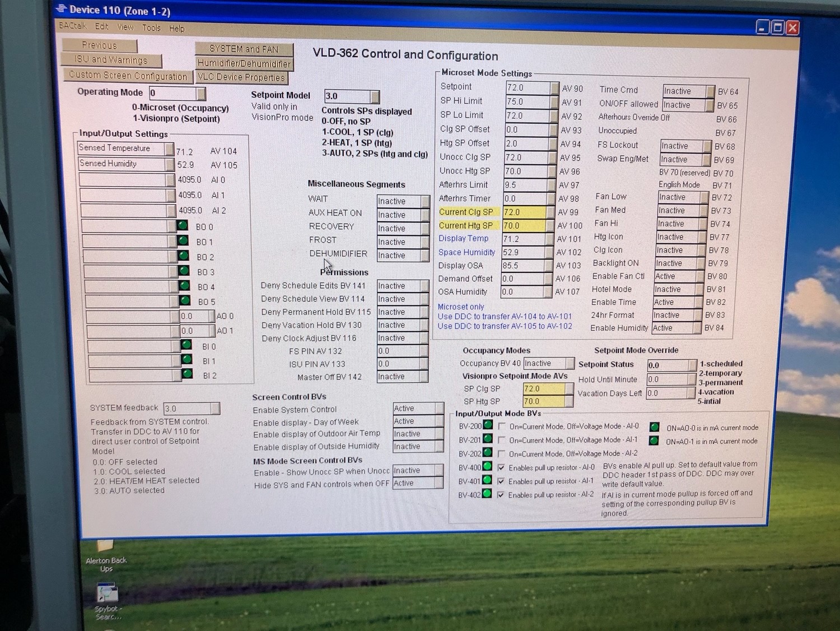Open the Tools menu
The image size is (840, 631).
point(151,27)
